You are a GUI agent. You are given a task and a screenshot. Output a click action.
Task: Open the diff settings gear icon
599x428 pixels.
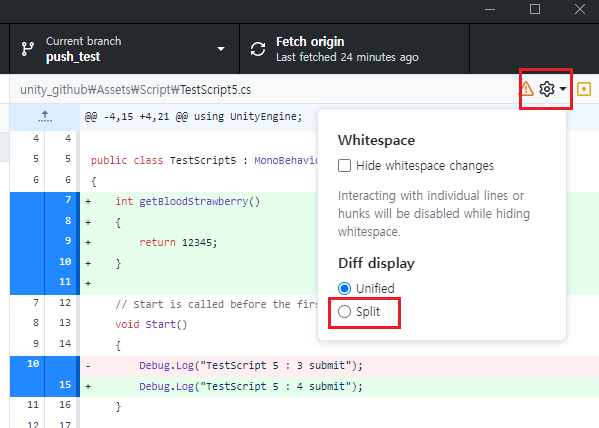coord(547,89)
